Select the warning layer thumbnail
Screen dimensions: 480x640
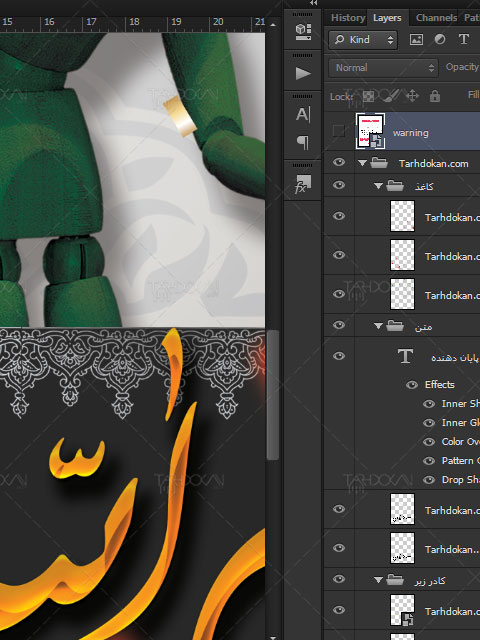coord(370,131)
